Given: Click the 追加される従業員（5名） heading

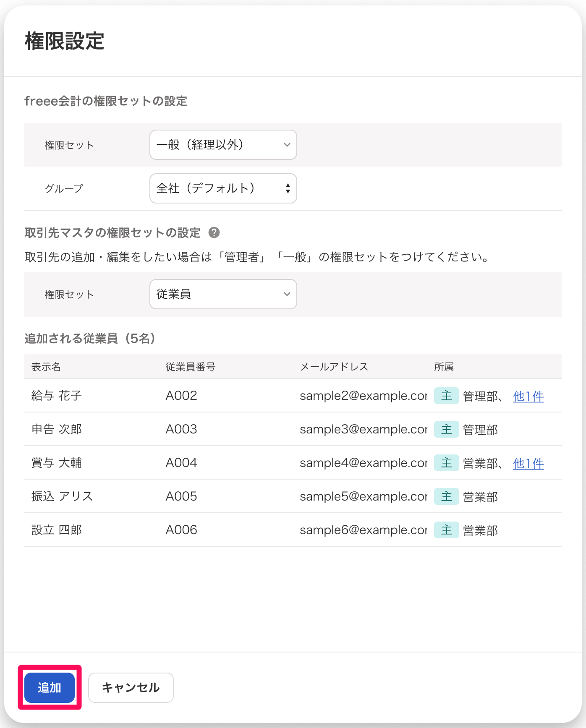Looking at the screenshot, I should [x=90, y=338].
